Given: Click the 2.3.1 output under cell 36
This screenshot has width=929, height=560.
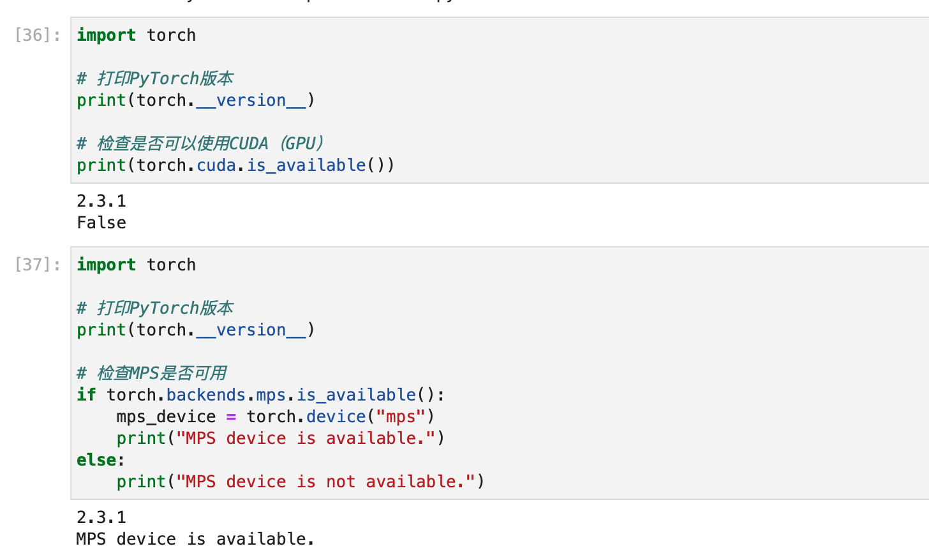Looking at the screenshot, I should coord(101,201).
